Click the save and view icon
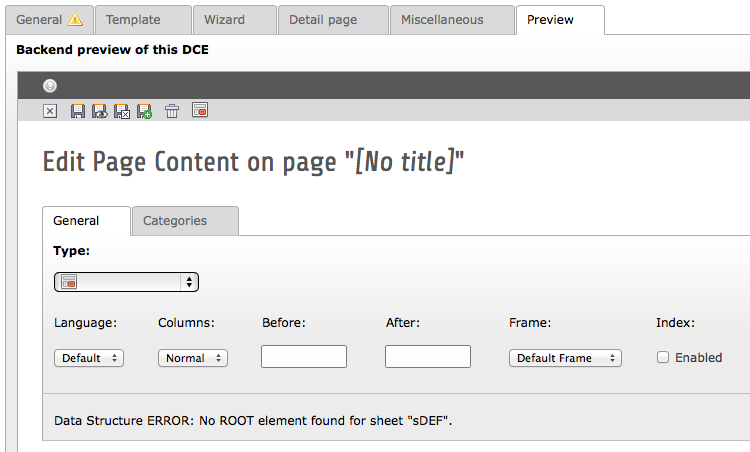The width and height of the screenshot is (750, 452). coord(99,111)
